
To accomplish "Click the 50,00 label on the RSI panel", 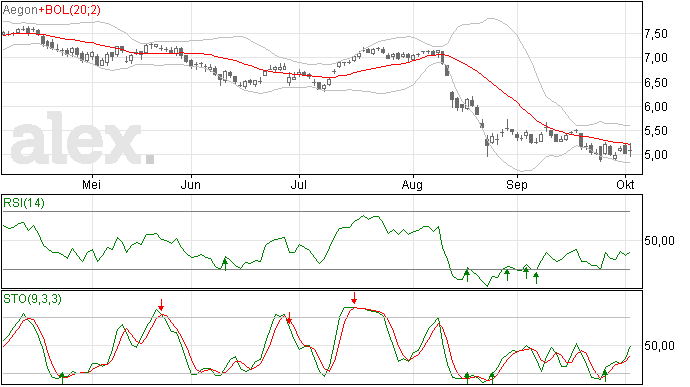I will (659, 241).
